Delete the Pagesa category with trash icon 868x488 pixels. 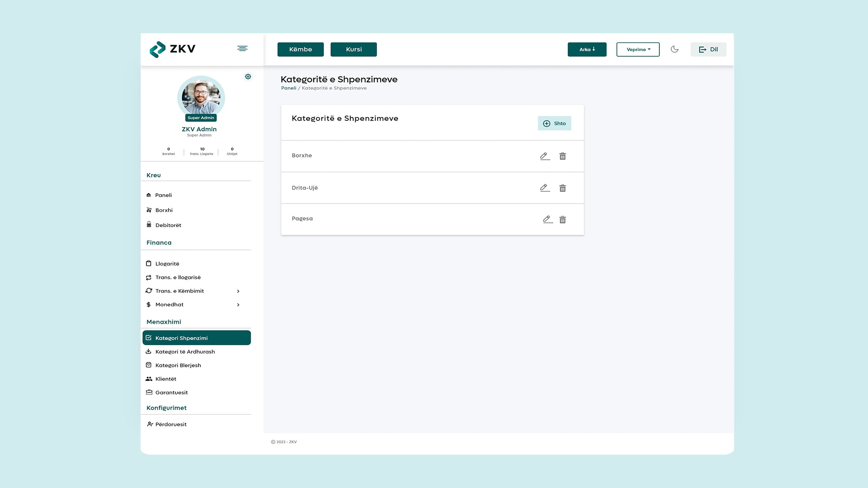(563, 220)
